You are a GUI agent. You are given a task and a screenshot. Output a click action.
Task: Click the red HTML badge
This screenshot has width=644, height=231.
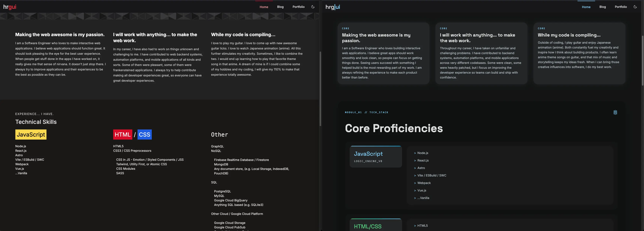(123, 134)
